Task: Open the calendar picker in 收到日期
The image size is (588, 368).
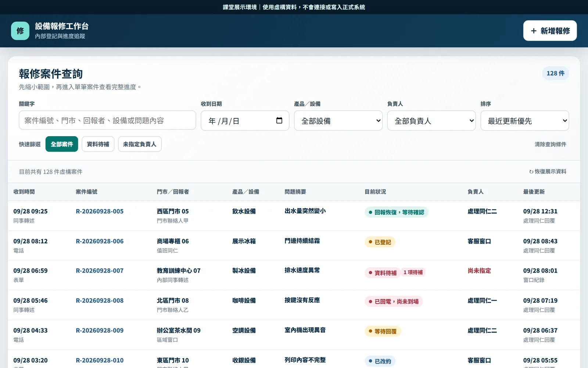Action: [x=279, y=121]
